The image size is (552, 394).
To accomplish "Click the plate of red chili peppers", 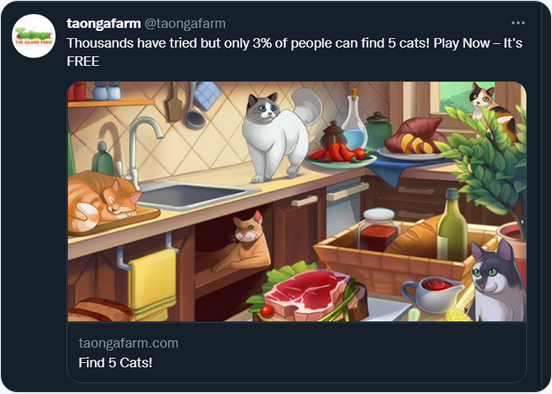I will [341, 155].
